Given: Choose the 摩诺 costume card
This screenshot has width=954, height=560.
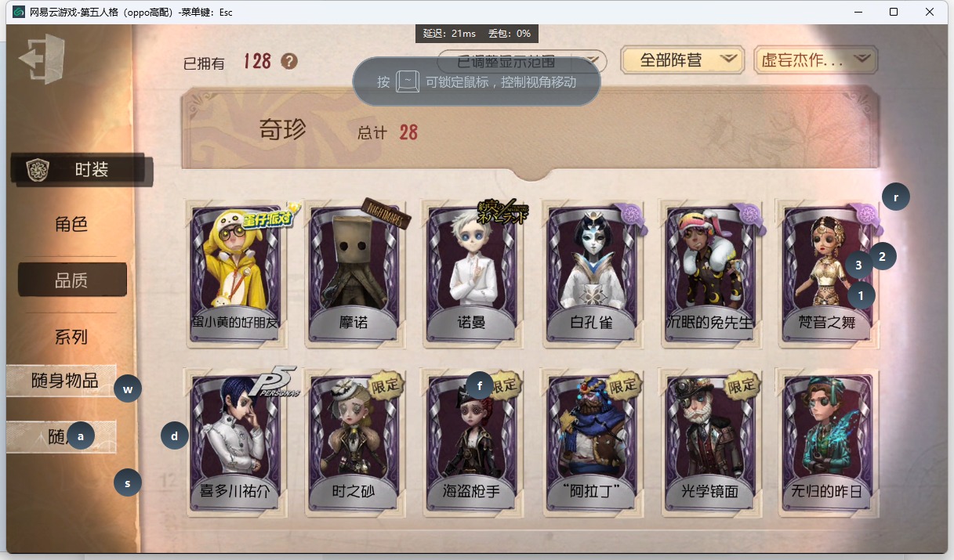Looking at the screenshot, I should click(x=354, y=273).
